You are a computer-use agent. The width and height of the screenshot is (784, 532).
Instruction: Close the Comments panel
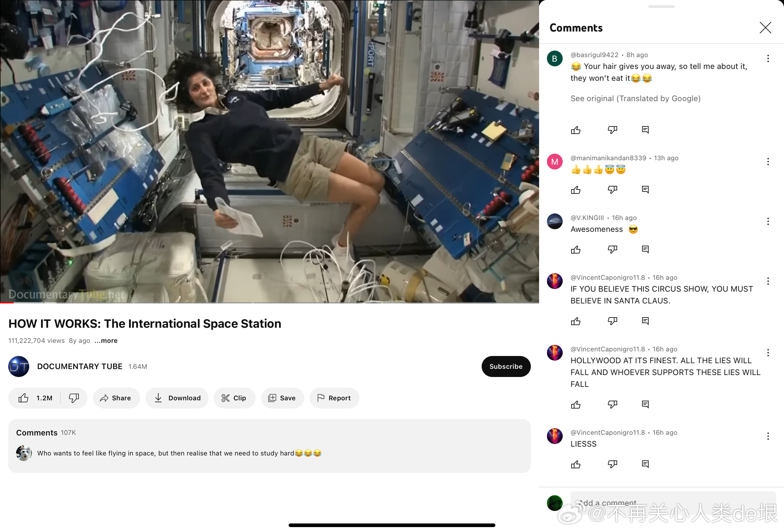(x=765, y=28)
